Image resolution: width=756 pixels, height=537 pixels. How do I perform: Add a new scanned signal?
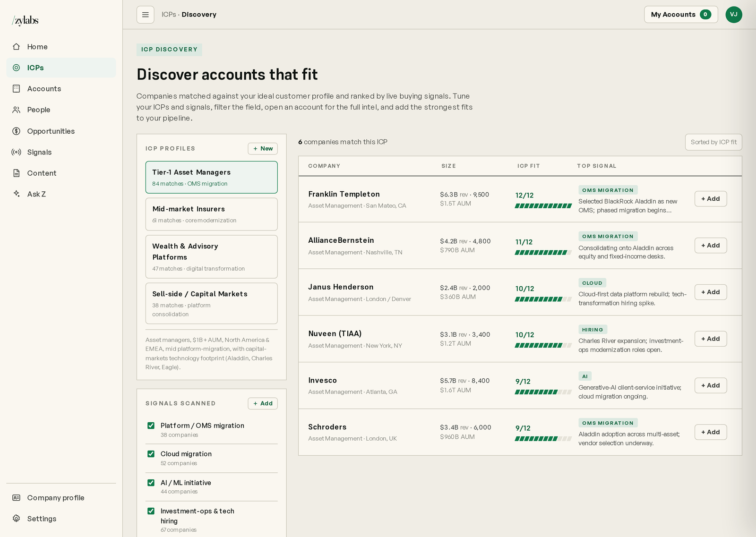point(263,403)
